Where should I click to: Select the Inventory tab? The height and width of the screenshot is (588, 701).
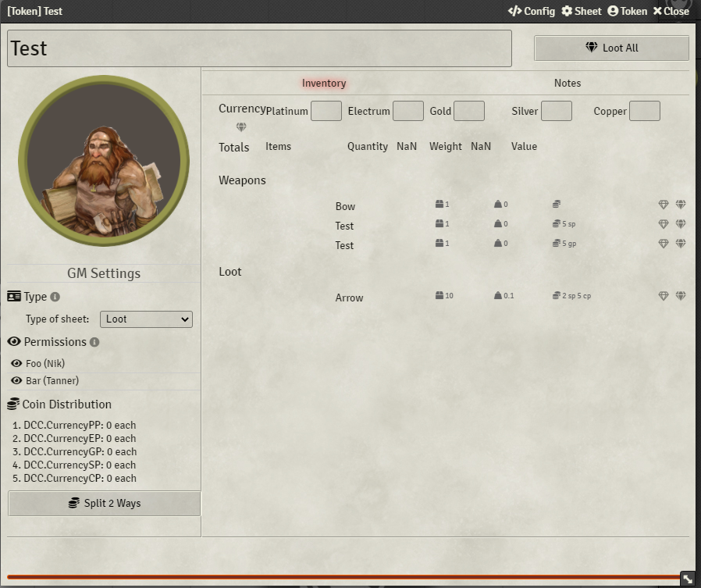tap(323, 83)
